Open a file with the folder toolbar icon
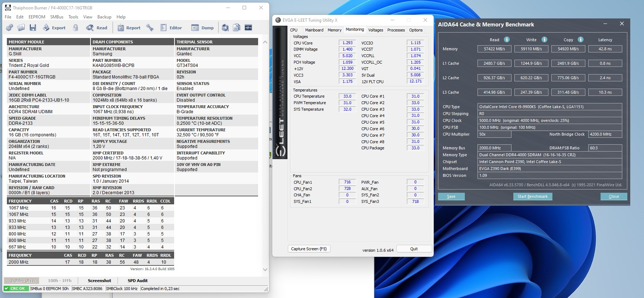644x298 pixels. tap(21, 27)
